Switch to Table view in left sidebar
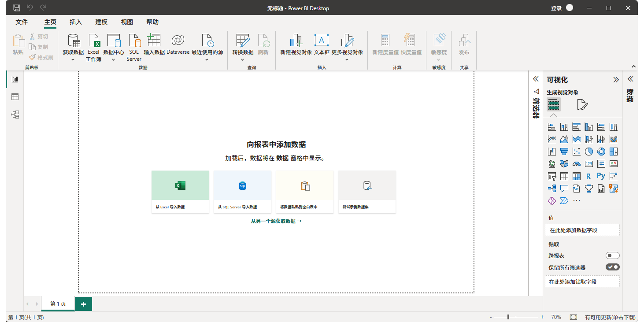Viewport: 644px width, 322px height. click(x=15, y=97)
